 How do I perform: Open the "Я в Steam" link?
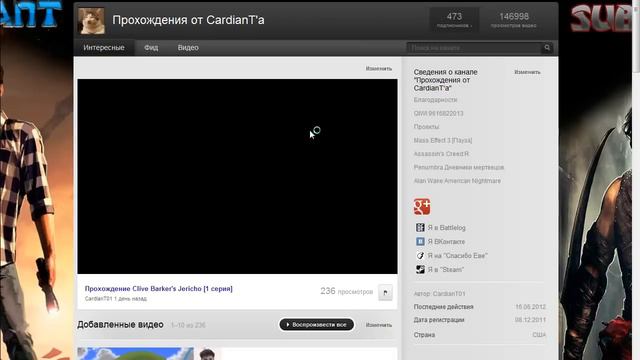pos(446,269)
